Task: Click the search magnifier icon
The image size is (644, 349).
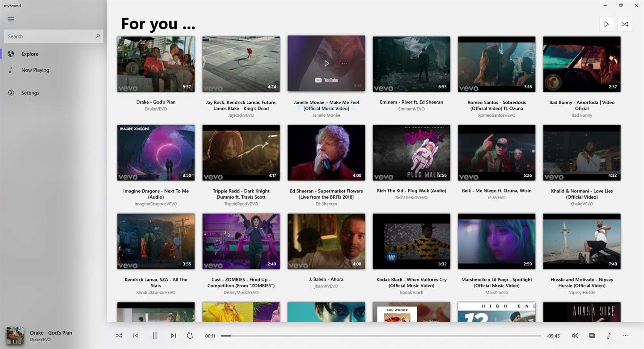Action: coord(97,36)
